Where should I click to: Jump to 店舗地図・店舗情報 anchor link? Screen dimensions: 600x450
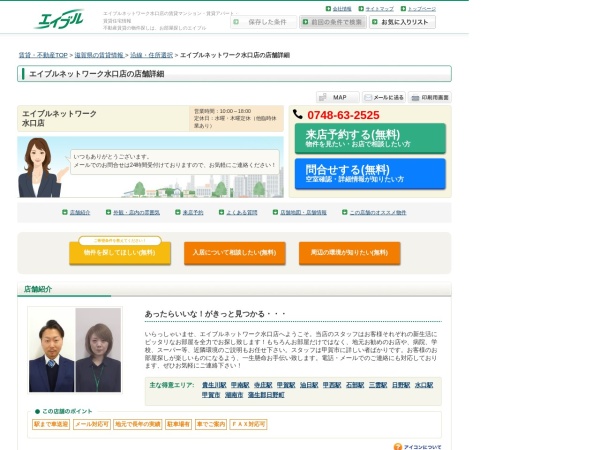[303, 212]
